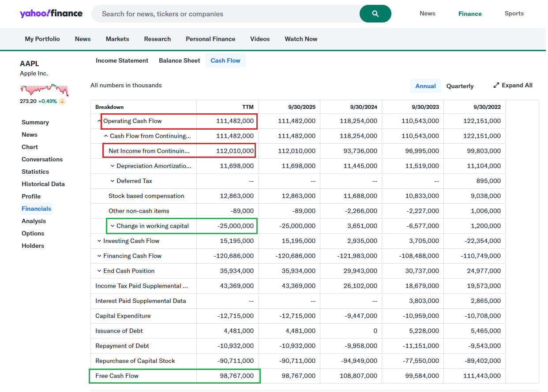Open the Research navigation menu

tap(158, 39)
